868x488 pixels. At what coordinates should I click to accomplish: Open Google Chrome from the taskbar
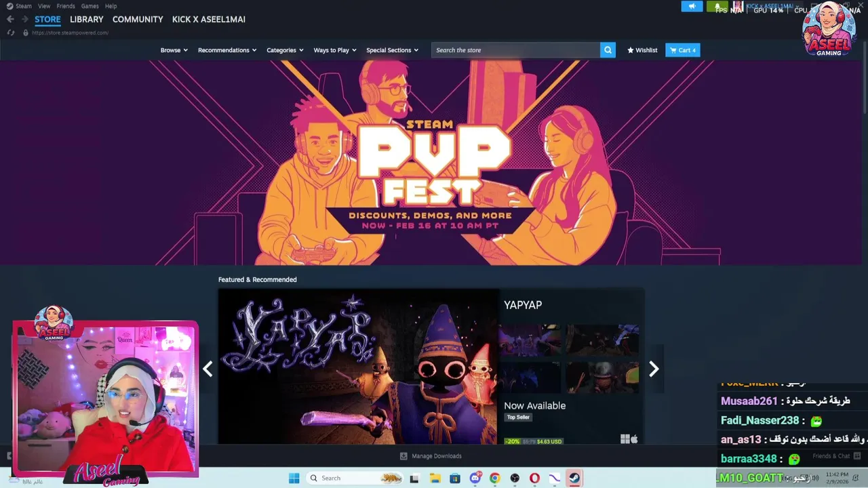click(495, 479)
